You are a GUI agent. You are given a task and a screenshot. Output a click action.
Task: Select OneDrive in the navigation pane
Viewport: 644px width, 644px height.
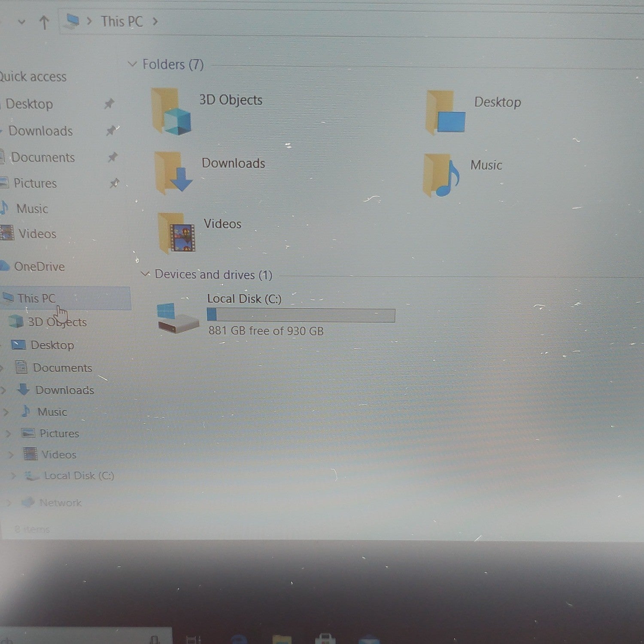click(x=39, y=267)
